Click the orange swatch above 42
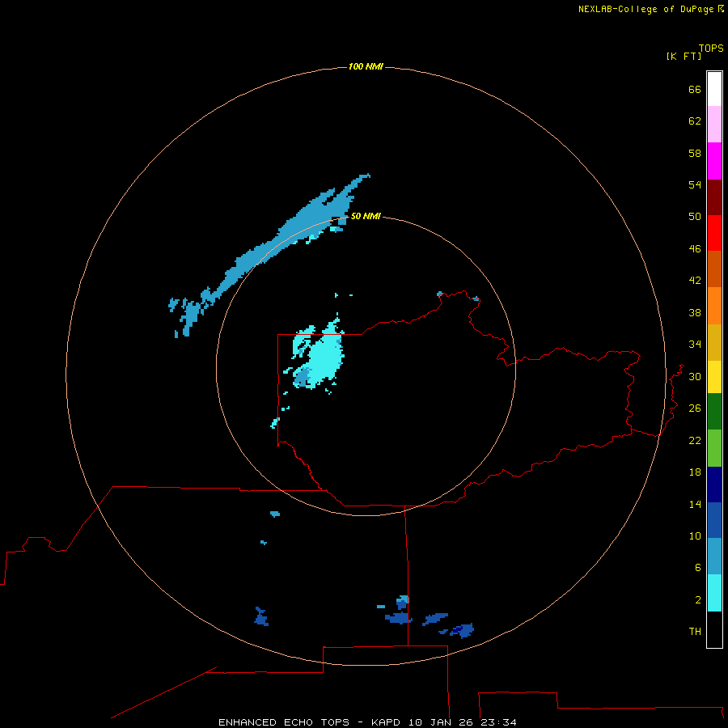 (x=714, y=305)
